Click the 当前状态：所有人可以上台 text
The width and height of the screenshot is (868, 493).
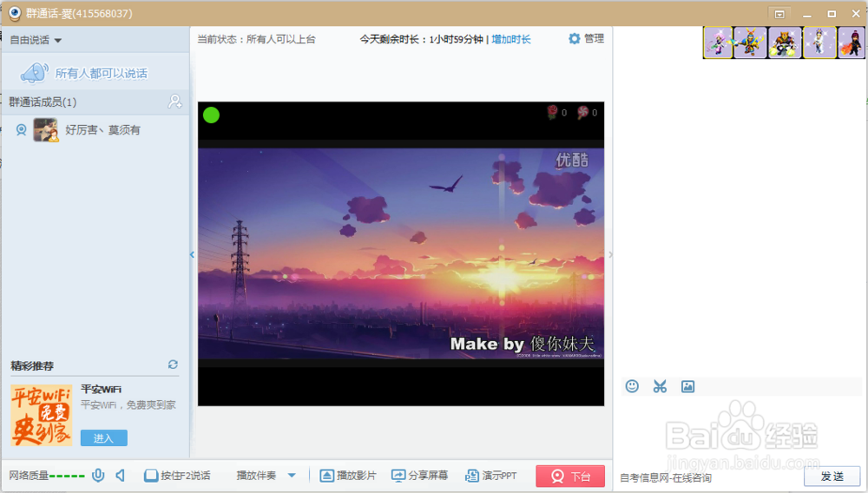click(x=256, y=39)
